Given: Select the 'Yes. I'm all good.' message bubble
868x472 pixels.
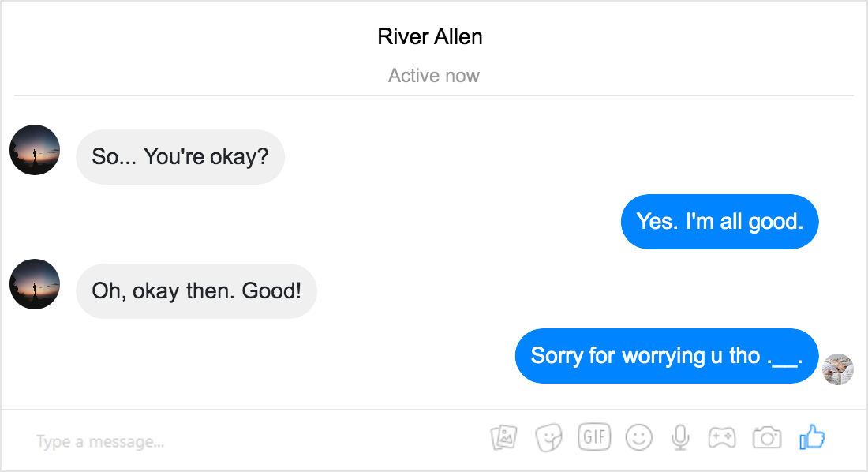Looking at the screenshot, I should (720, 222).
